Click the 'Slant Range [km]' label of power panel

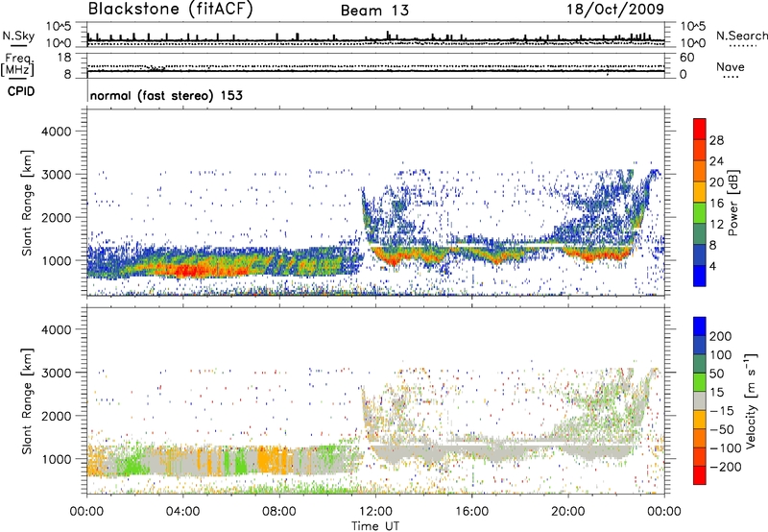coord(27,203)
